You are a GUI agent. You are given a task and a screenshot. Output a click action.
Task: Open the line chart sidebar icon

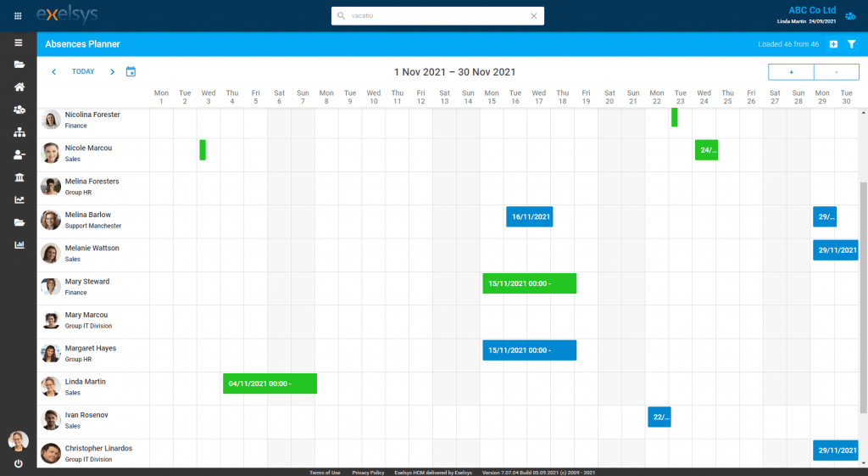tap(19, 200)
